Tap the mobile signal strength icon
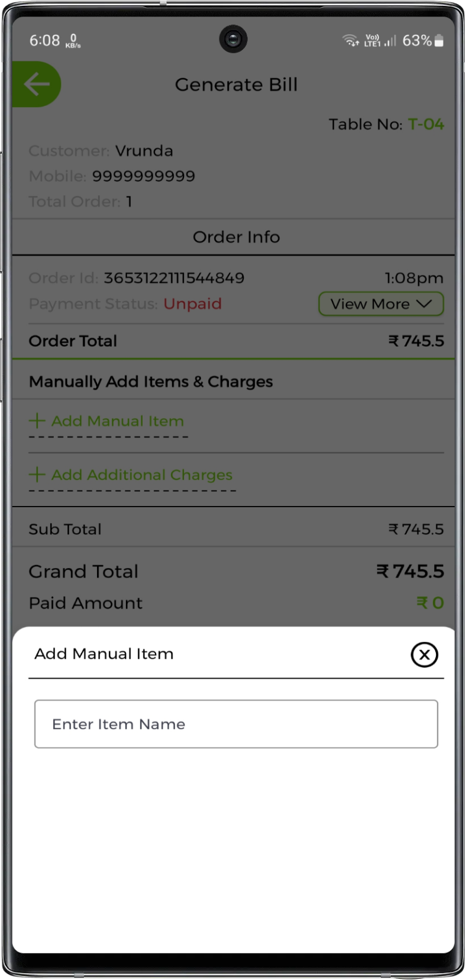The width and height of the screenshot is (466, 980). [x=390, y=41]
